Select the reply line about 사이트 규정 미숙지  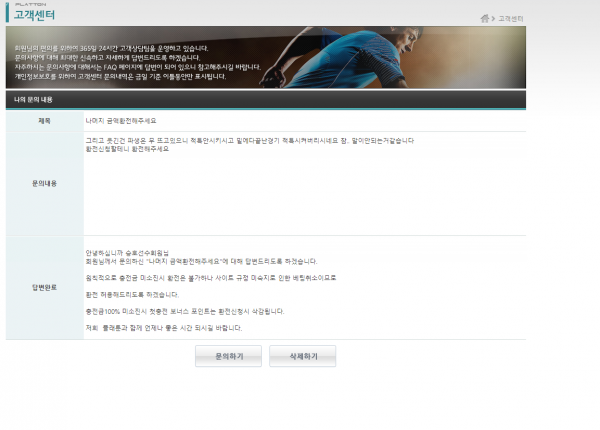[x=211, y=278]
